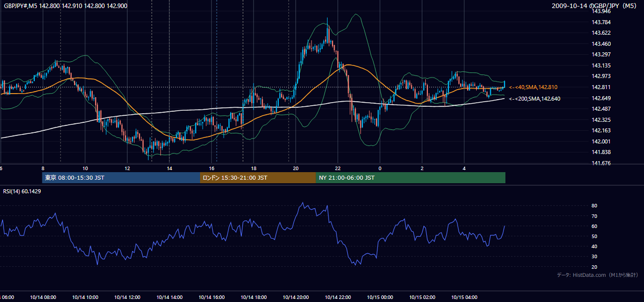This screenshot has height=302, width=644.
Task: Click bottom time label 10/14 08:00
Action: 43,297
